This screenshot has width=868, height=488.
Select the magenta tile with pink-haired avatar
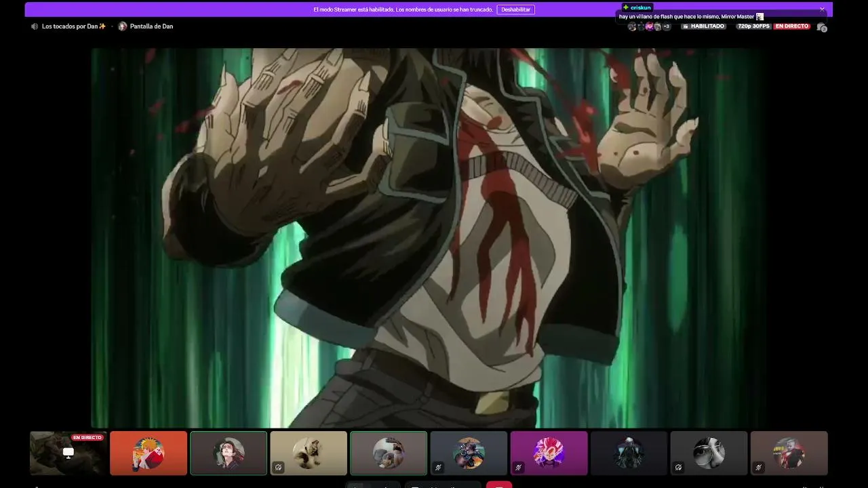pos(549,453)
